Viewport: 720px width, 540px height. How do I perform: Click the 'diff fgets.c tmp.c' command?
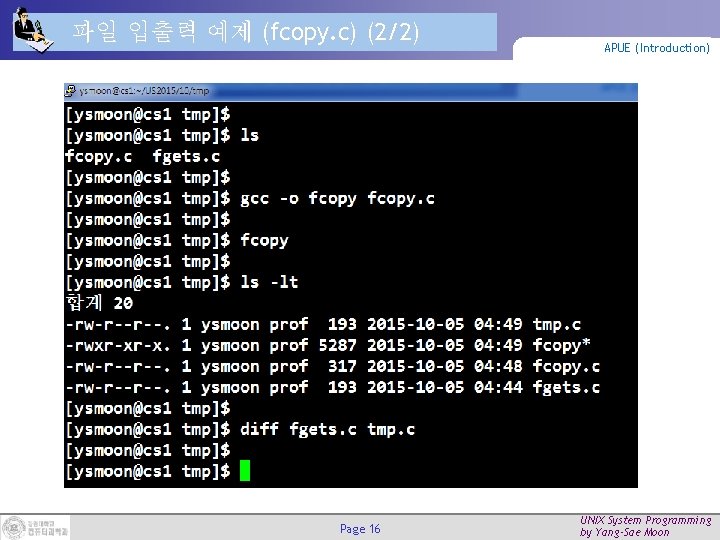328,429
